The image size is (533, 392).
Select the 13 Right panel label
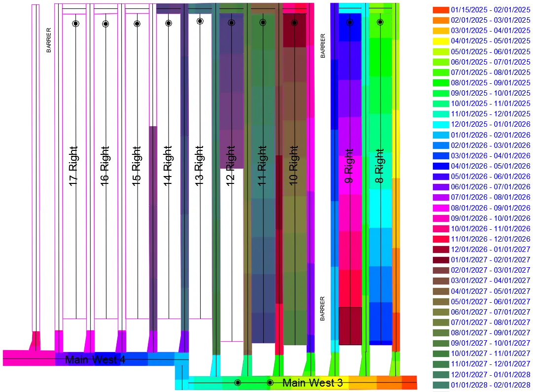click(x=200, y=163)
